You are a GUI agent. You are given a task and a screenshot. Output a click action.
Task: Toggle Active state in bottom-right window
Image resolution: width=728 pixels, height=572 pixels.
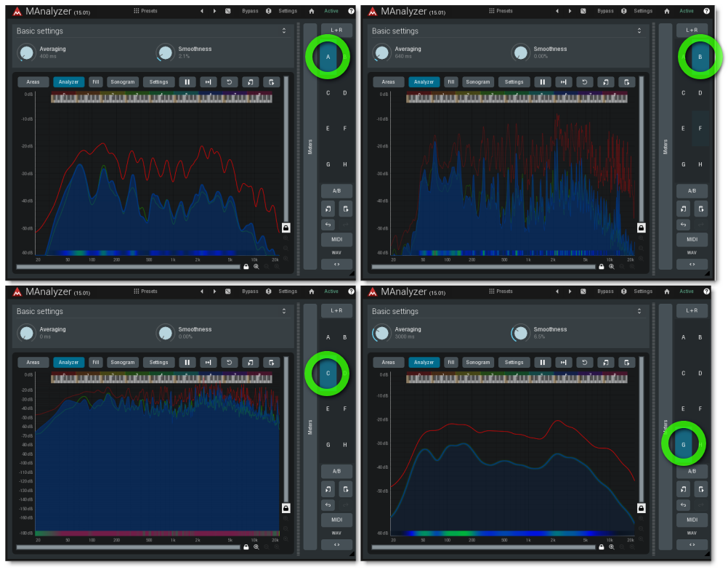(x=686, y=291)
